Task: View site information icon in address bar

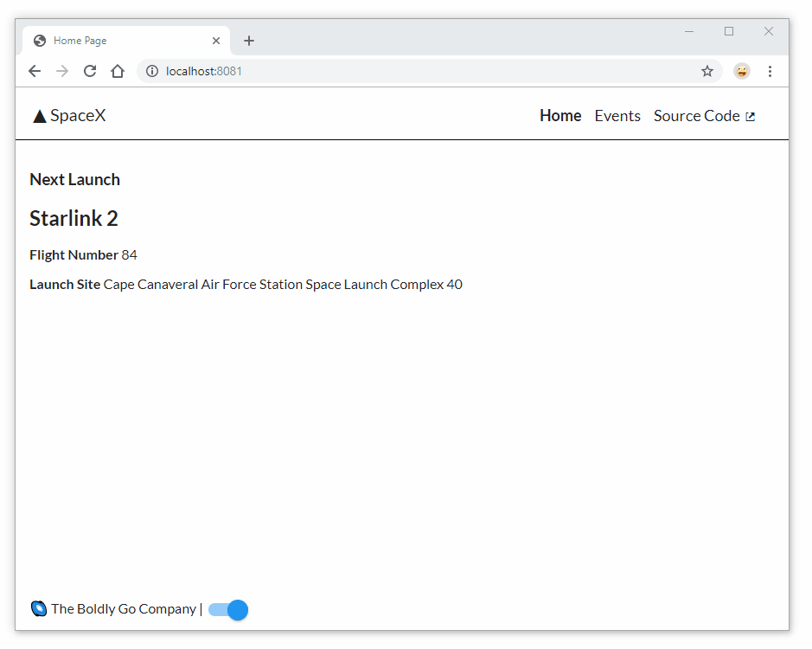Action: point(151,71)
